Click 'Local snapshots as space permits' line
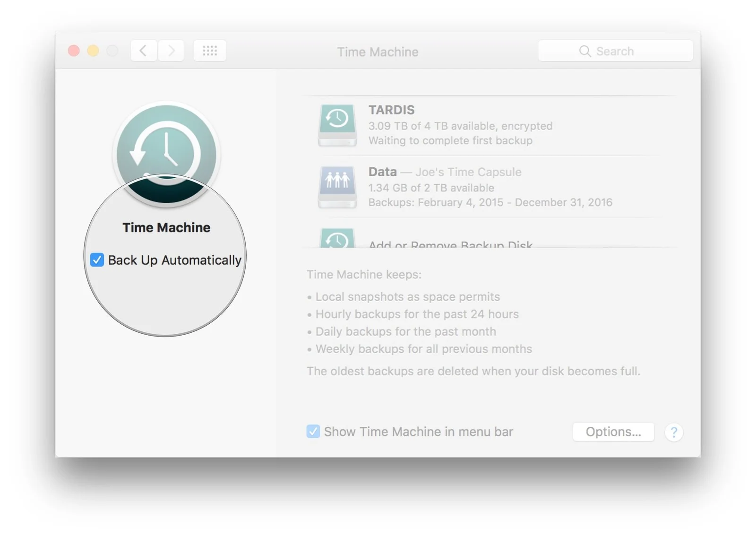Screen dimensions: 756x536 (407, 297)
